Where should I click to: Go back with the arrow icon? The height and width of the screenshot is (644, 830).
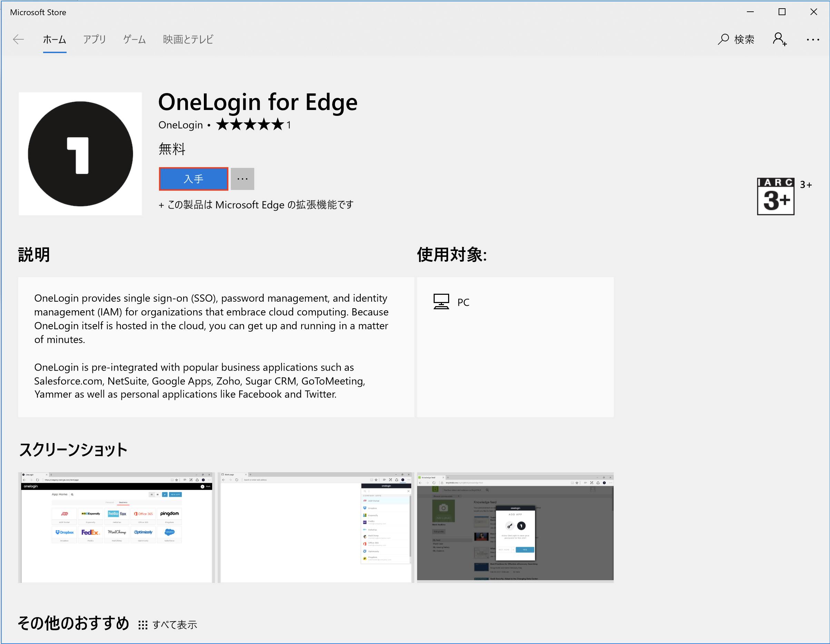tap(18, 40)
